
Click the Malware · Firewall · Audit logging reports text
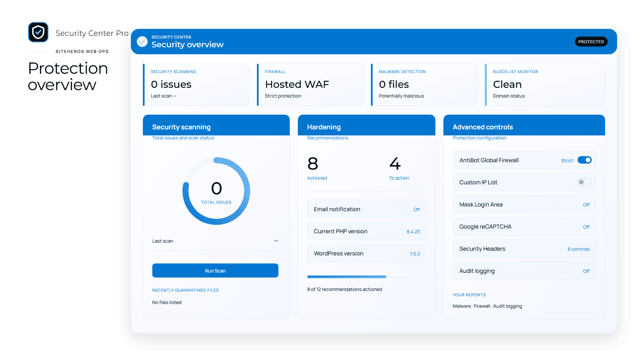click(x=487, y=306)
